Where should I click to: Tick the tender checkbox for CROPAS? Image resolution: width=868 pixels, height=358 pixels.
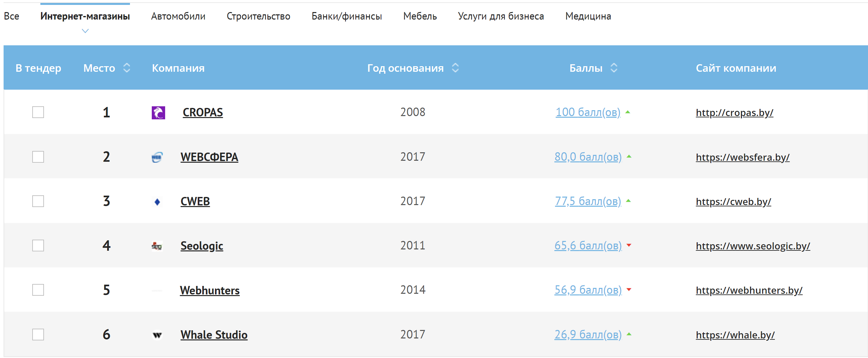[38, 112]
